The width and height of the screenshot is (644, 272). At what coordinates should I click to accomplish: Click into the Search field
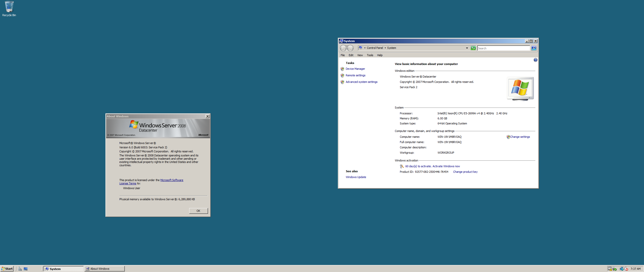coord(503,48)
